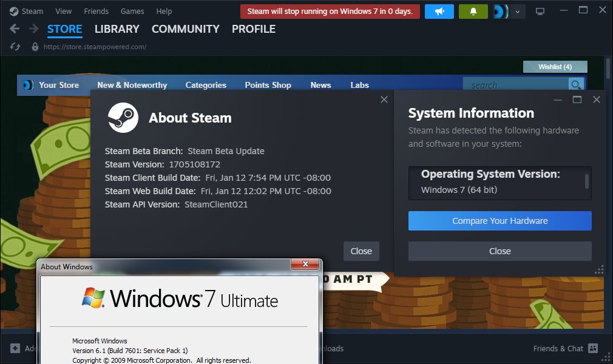This screenshot has width=613, height=364.
Task: Click Close button in About Steam dialog
Action: click(361, 251)
